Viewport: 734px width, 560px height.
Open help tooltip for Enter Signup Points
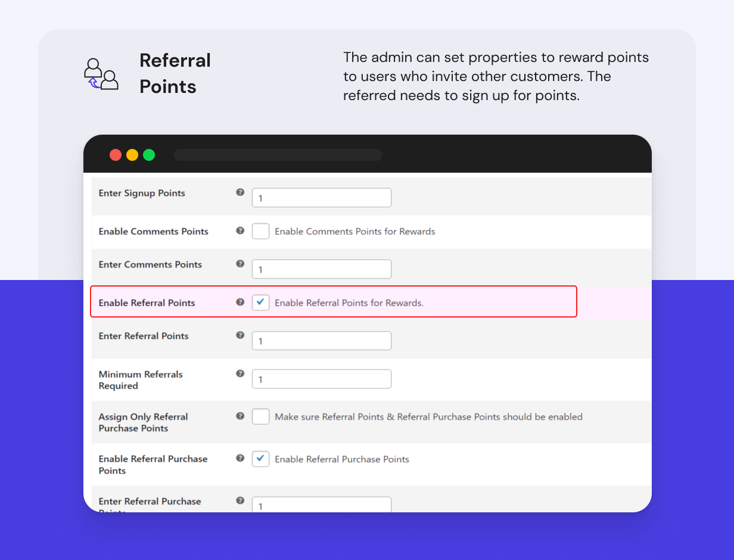tap(240, 192)
